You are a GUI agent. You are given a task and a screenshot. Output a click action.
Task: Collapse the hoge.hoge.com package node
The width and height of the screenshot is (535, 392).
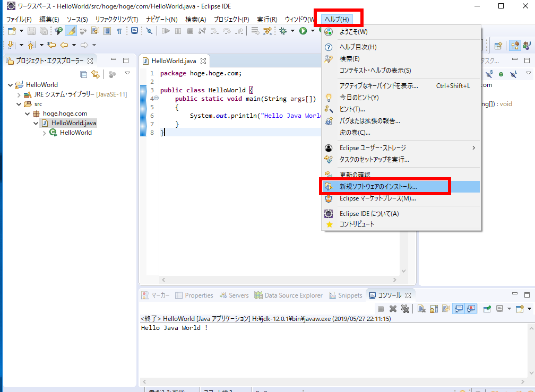coord(27,114)
